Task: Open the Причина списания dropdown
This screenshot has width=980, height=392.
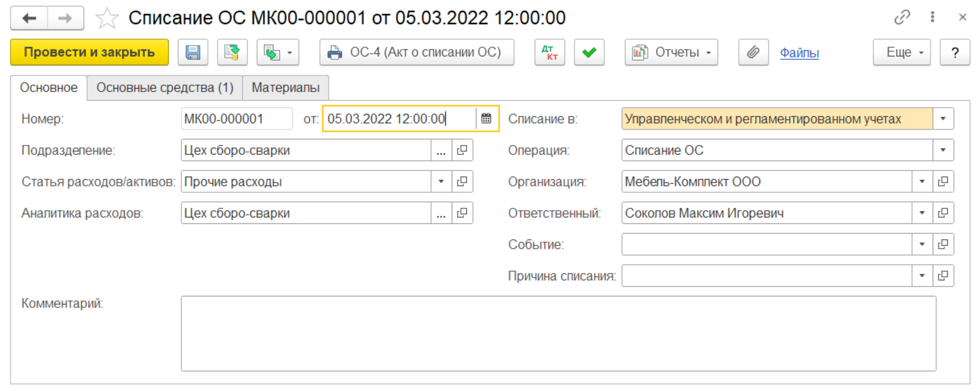Action: click(x=922, y=276)
